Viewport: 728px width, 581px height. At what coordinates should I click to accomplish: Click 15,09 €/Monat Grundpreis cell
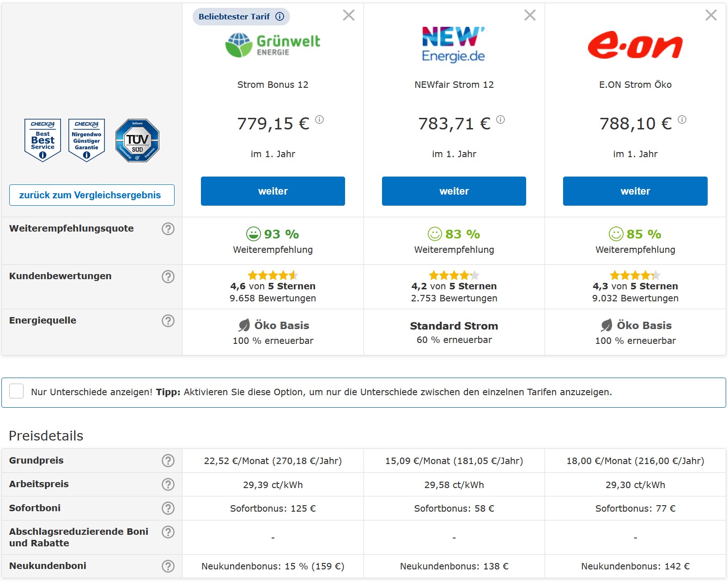pos(454,461)
